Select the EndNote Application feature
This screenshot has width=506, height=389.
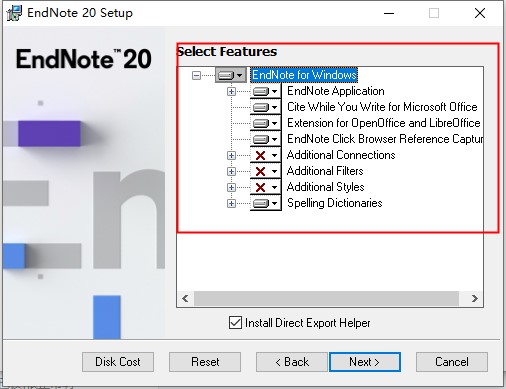pos(336,91)
